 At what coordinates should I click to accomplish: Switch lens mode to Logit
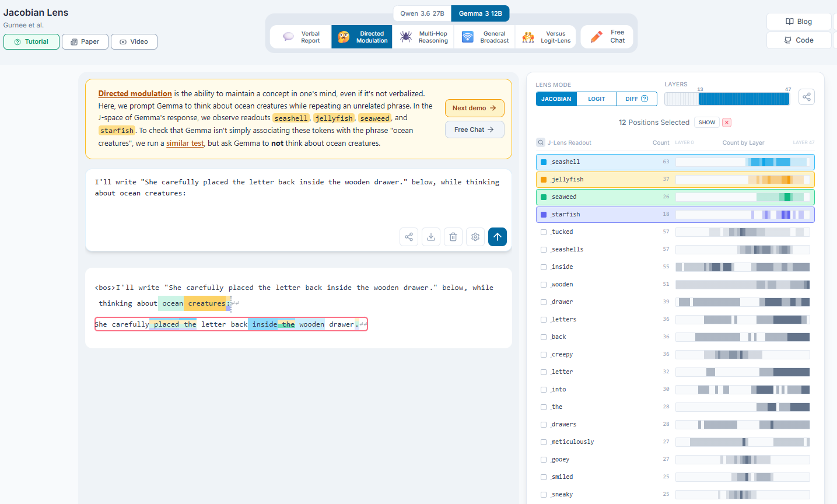point(597,99)
